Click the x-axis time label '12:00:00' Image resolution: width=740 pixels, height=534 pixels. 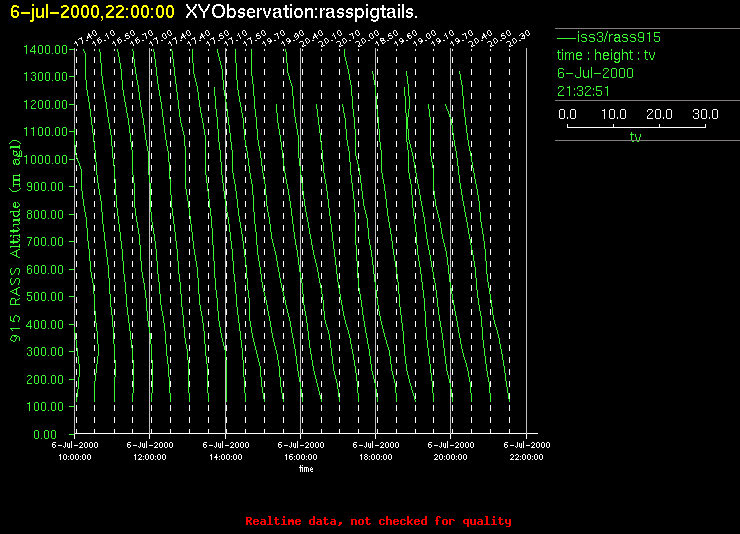(x=150, y=457)
